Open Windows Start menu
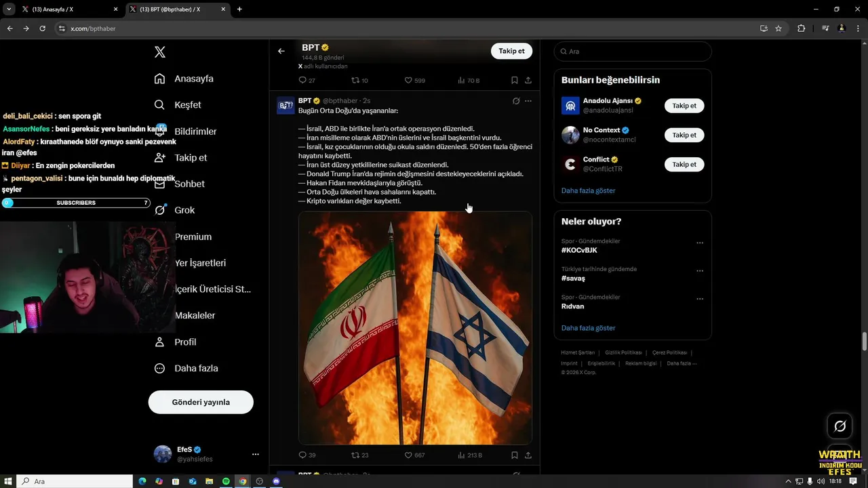The height and width of the screenshot is (488, 868). pyautogui.click(x=7, y=481)
